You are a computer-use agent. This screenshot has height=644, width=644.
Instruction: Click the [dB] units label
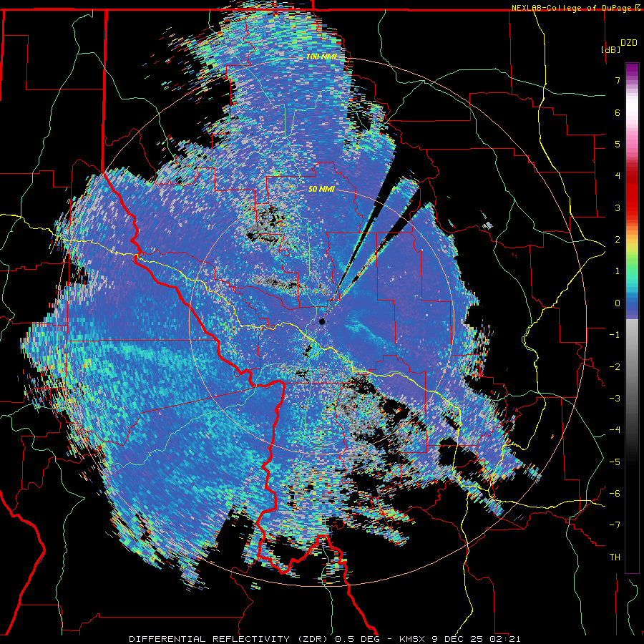[x=610, y=49]
